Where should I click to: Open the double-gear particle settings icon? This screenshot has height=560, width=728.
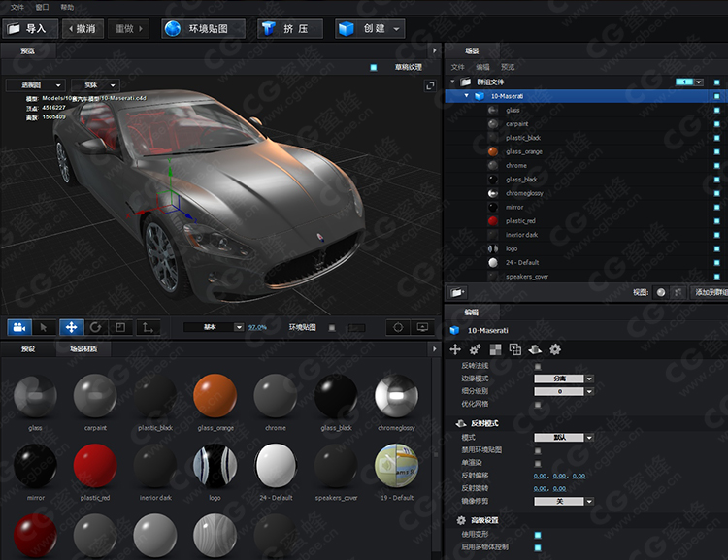(475, 349)
